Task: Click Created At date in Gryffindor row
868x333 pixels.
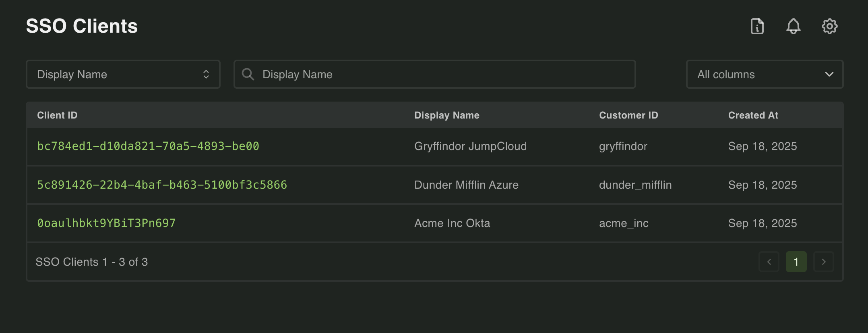Action: point(763,146)
